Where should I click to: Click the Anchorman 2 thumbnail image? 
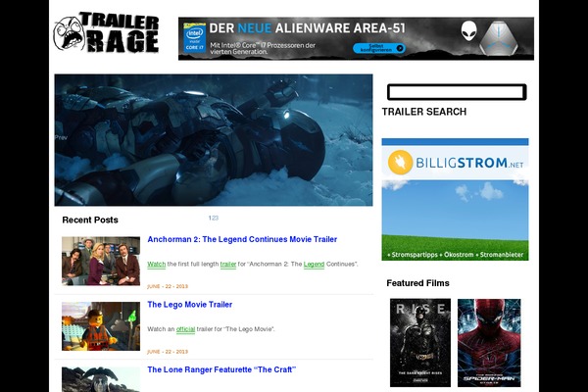[101, 261]
